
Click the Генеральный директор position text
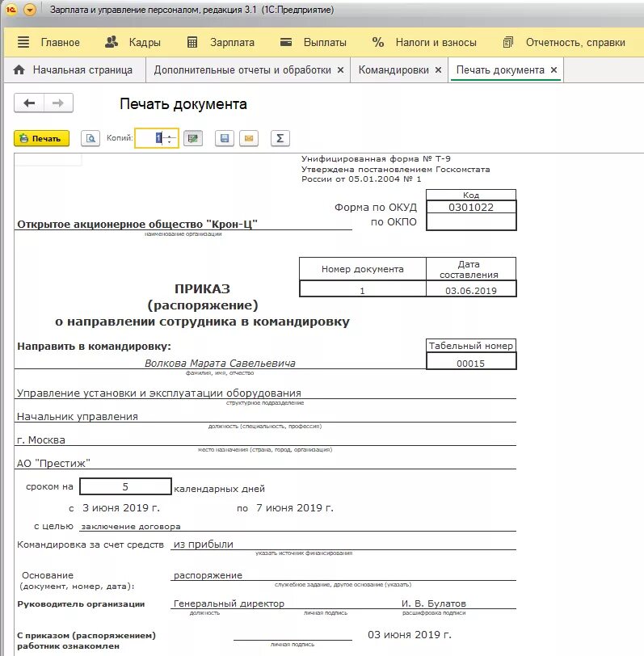click(229, 603)
